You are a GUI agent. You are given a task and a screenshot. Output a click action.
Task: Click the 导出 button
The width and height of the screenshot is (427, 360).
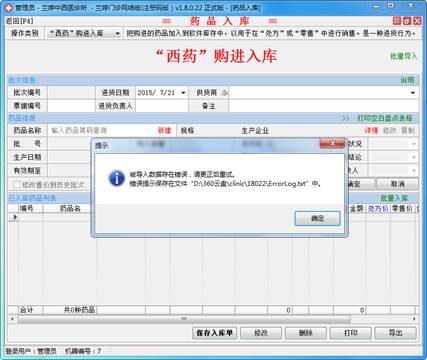coord(395,333)
